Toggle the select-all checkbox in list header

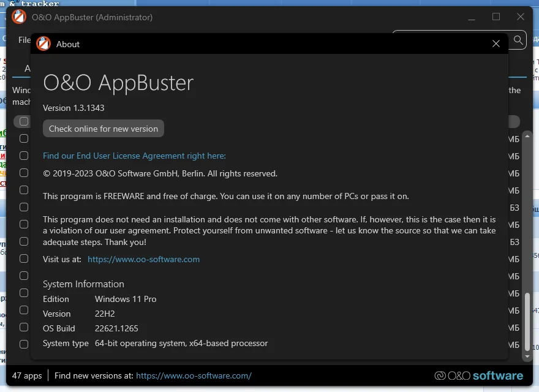click(24, 121)
